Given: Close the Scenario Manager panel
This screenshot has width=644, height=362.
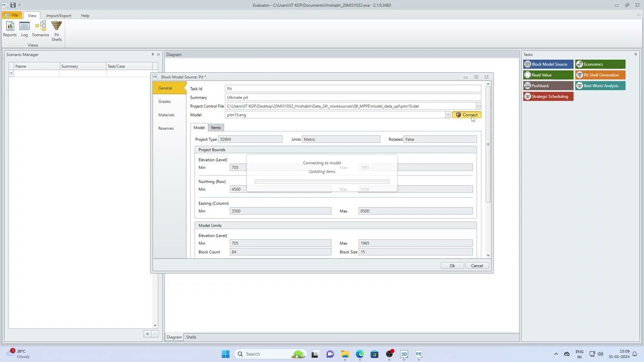Looking at the screenshot, I should (158, 54).
